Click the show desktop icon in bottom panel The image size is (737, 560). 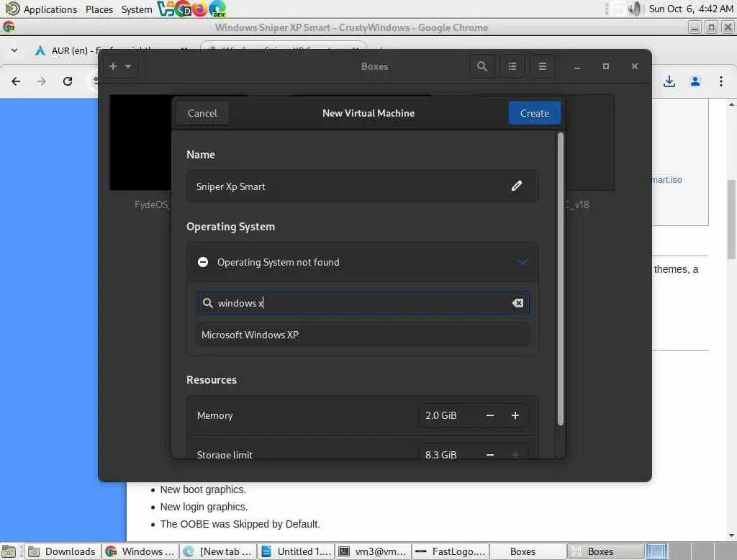(x=9, y=551)
